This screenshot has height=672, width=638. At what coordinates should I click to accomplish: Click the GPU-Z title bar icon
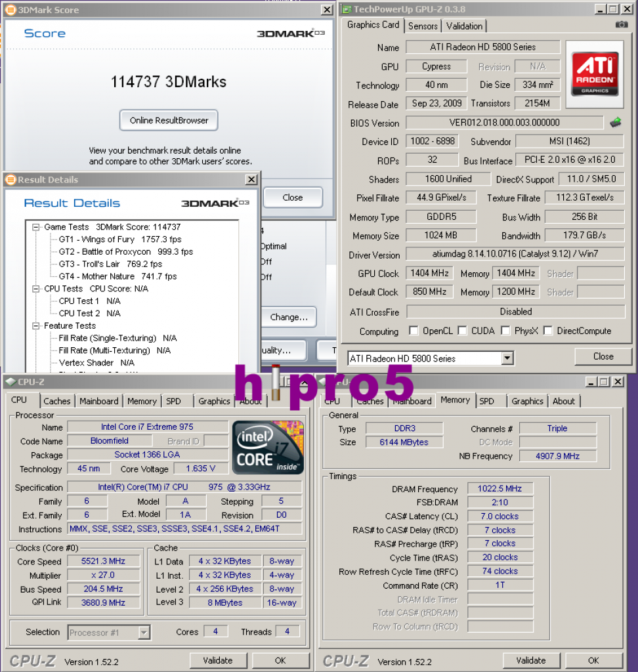[347, 9]
